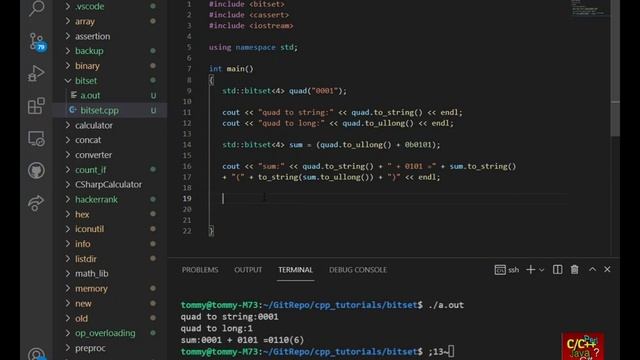Click #include <bitset> on line 1
Image resolution: width=640 pixels, height=360 pixels.
[x=247, y=4]
